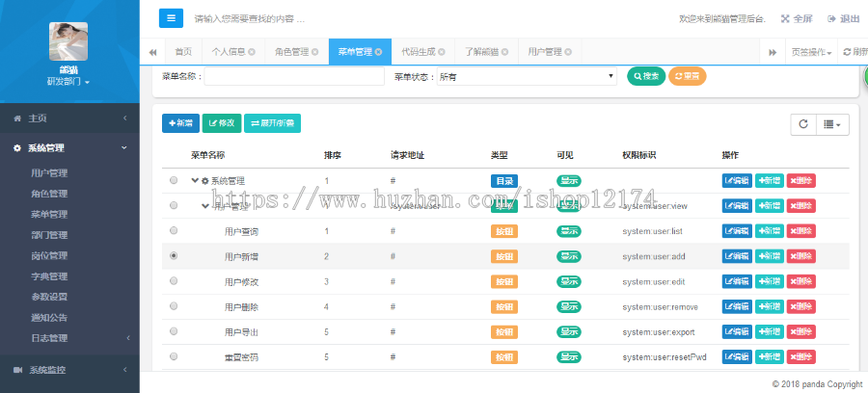Screen dimensions: 868x393
Task: Click the green 搜索 button
Action: point(646,76)
